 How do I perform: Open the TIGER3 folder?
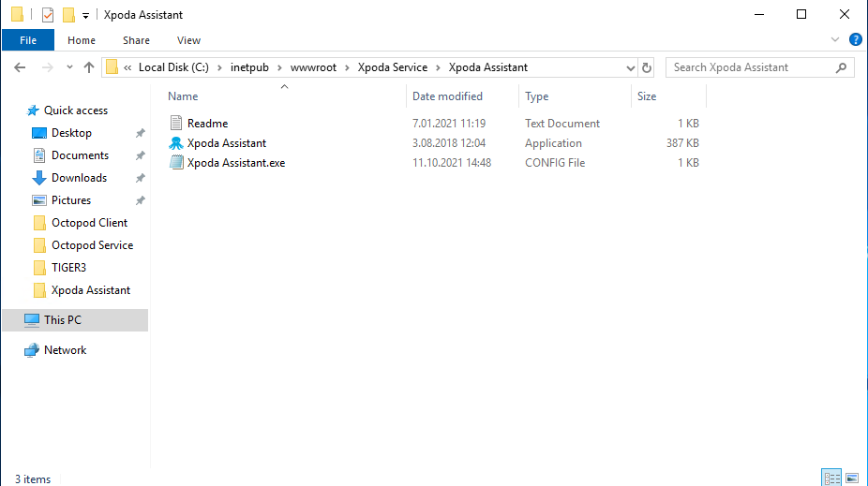pyautogui.click(x=68, y=268)
